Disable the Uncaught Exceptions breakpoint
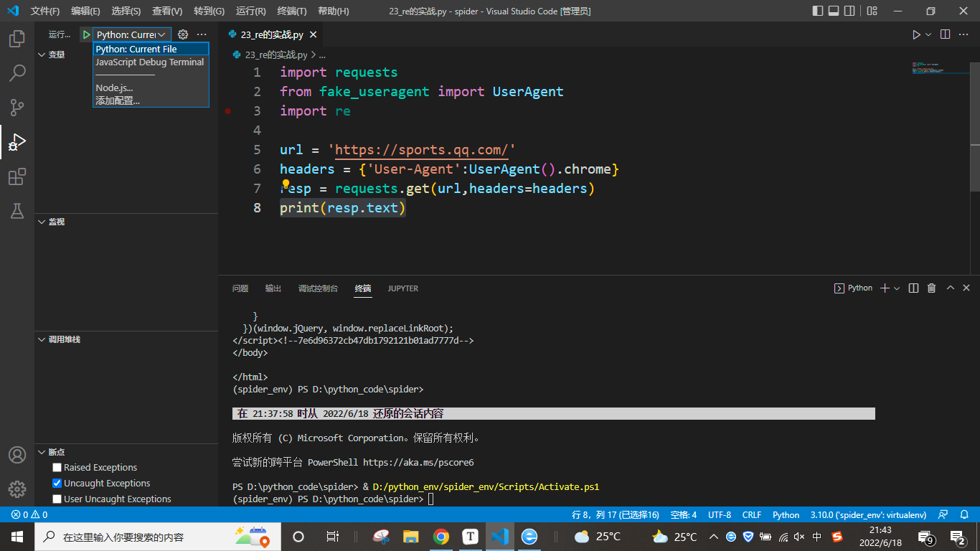Screen dimensions: 980x551 point(57,484)
